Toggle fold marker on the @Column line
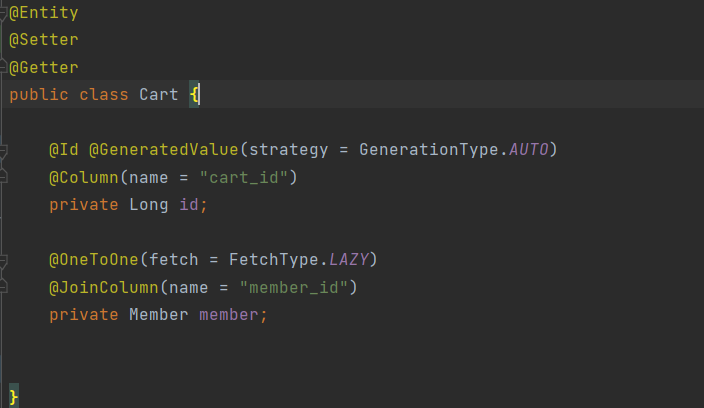The height and width of the screenshot is (408, 704). click(x=3, y=177)
